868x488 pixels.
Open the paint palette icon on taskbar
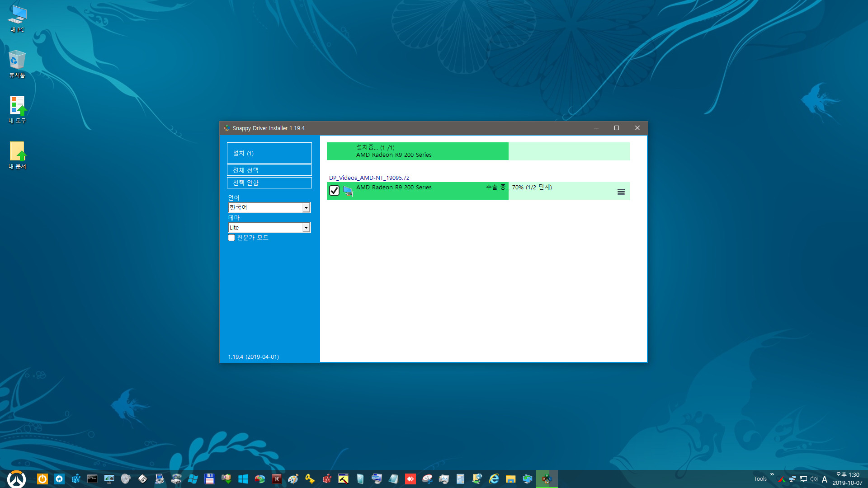(x=293, y=479)
